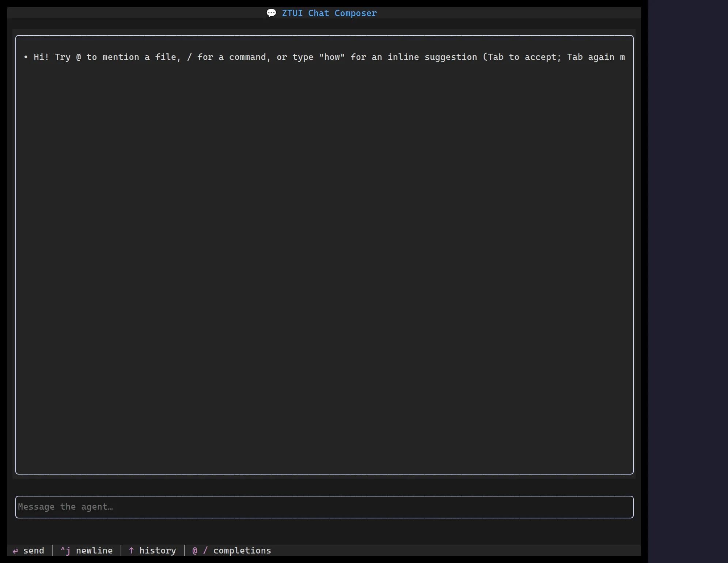Click the 'completions' hint label
This screenshot has height=563, width=728.
click(x=242, y=551)
